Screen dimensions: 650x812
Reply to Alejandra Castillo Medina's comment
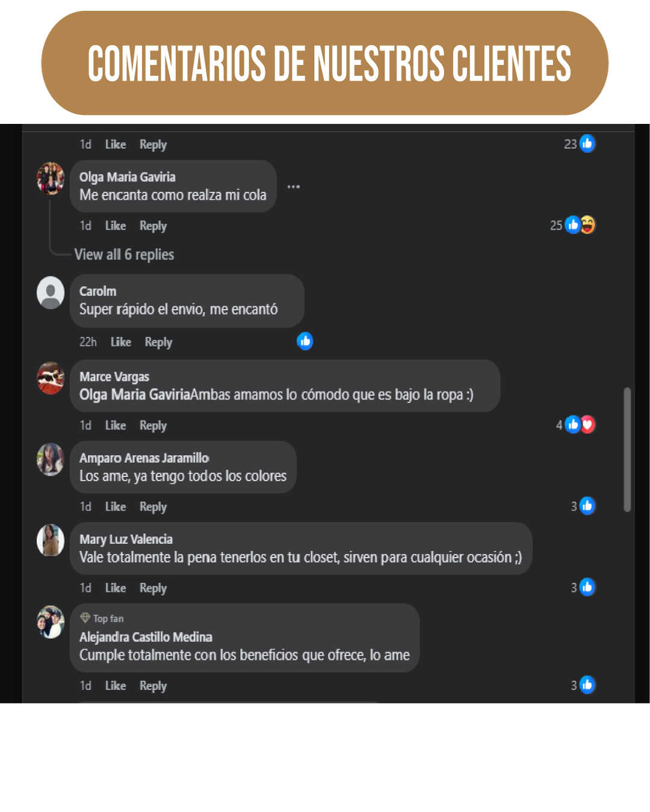(x=153, y=686)
